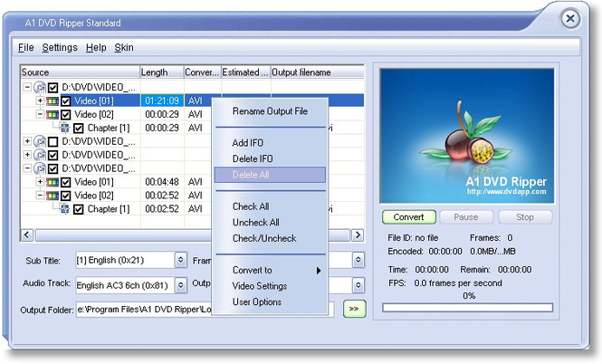602x364 pixels.
Task: Click the Source column header
Action: pyautogui.click(x=80, y=72)
